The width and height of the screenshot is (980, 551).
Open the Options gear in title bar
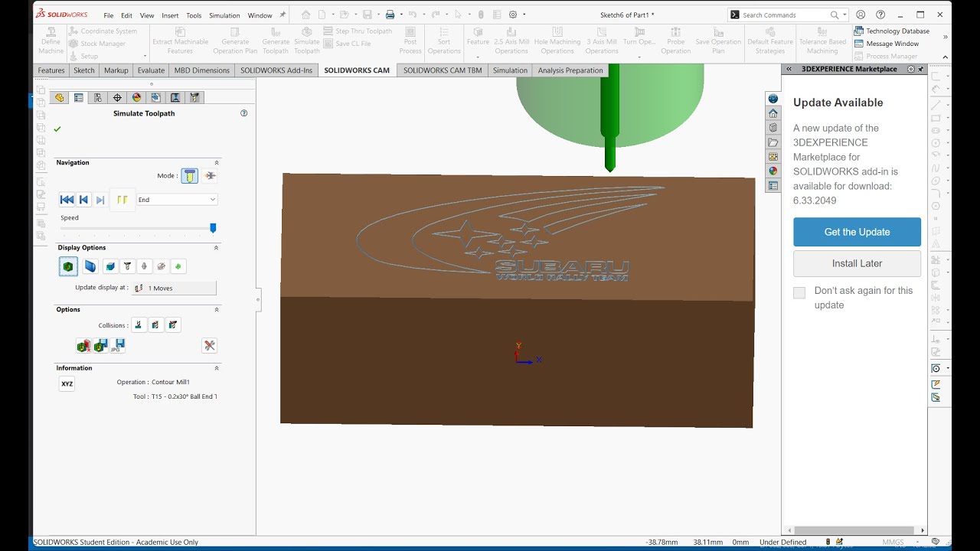(x=513, y=15)
